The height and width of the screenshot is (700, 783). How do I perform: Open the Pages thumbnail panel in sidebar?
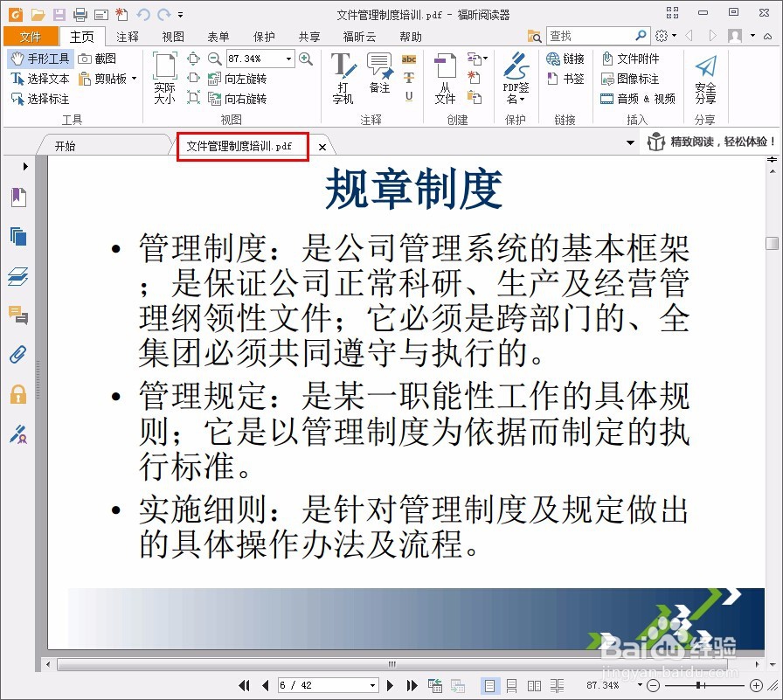point(19,236)
